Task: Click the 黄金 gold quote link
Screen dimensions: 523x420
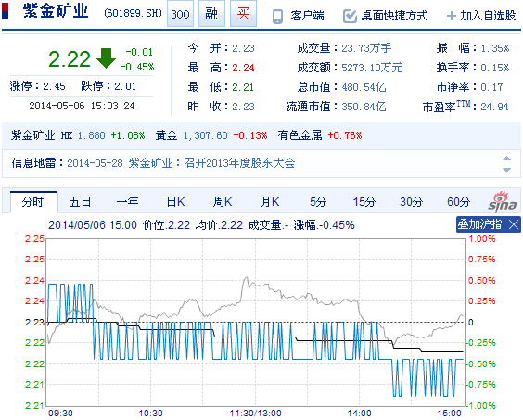Action: pos(166,135)
